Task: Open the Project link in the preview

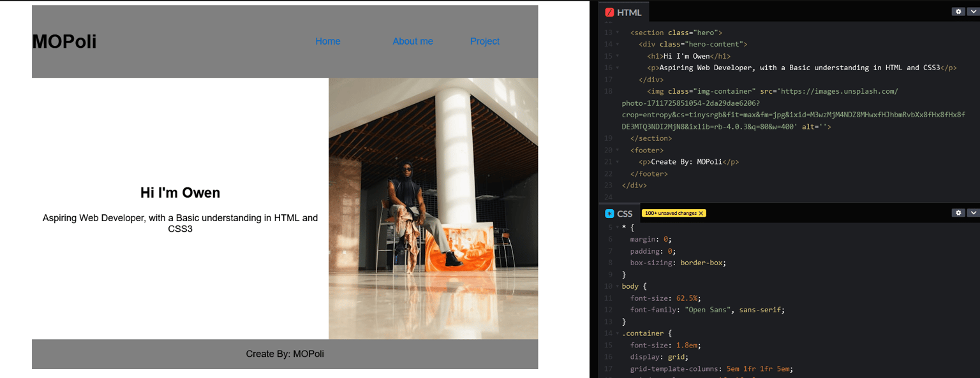Action: tap(485, 41)
